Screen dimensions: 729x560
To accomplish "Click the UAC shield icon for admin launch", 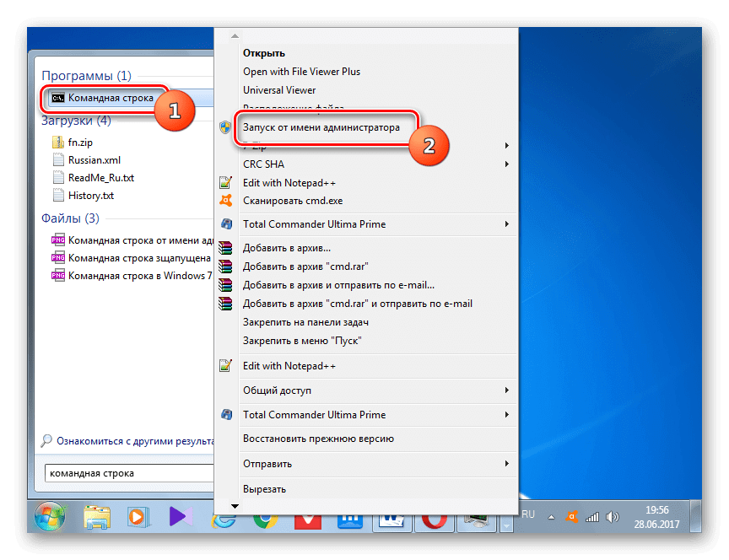I will tap(225, 127).
